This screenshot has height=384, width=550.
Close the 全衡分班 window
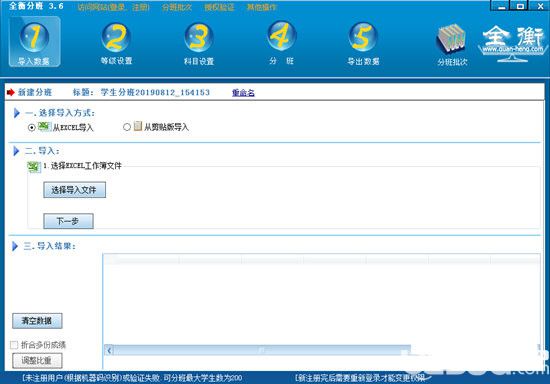click(x=540, y=6)
